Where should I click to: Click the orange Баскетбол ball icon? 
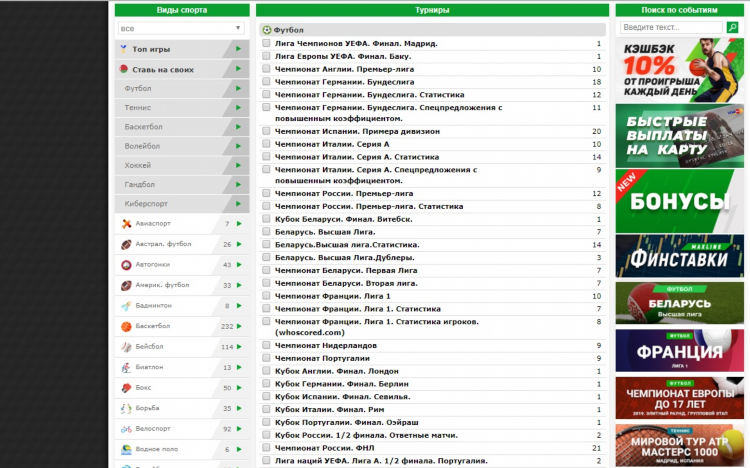[126, 326]
